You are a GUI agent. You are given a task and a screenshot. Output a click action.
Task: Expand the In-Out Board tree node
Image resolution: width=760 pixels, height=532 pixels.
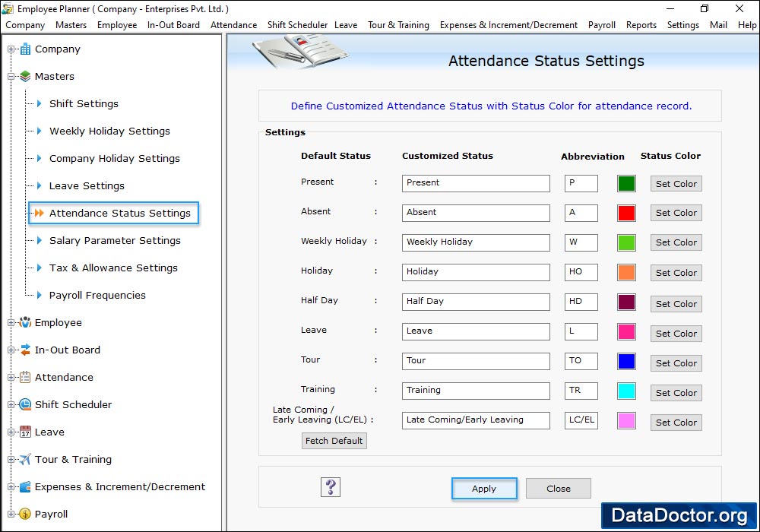[x=11, y=350]
